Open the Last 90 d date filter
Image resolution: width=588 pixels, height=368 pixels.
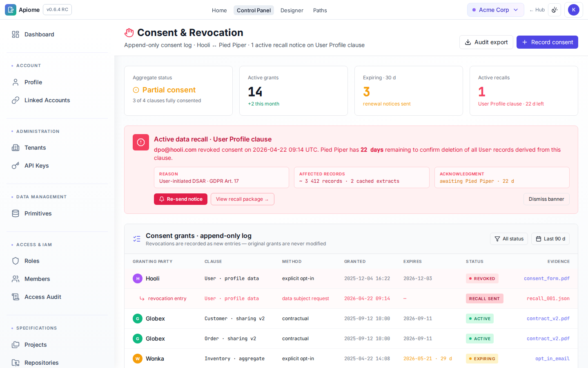[x=550, y=239]
